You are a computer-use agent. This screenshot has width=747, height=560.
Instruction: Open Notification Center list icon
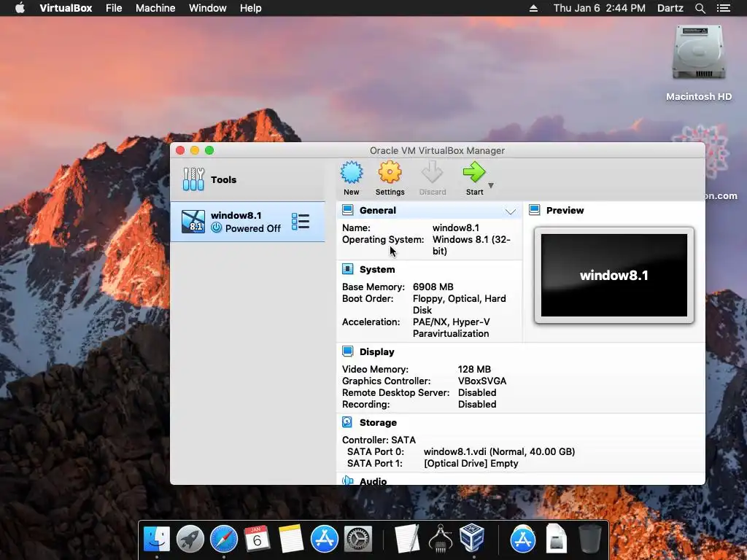point(724,8)
